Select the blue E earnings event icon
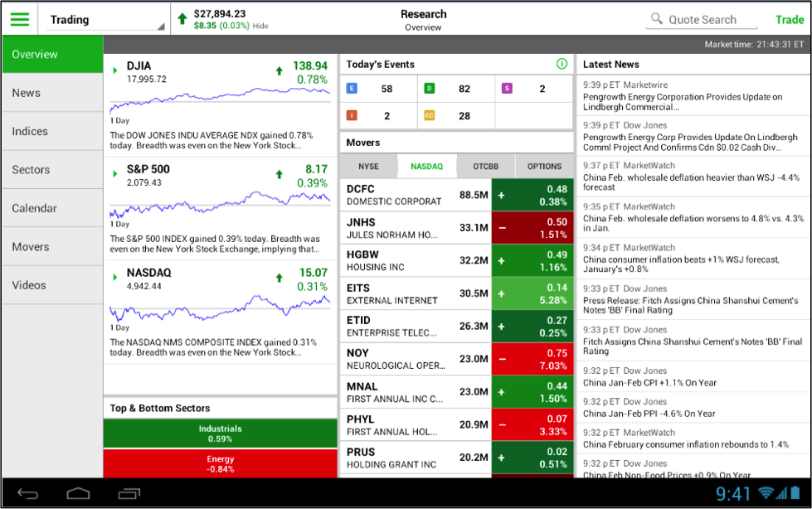 352,89
